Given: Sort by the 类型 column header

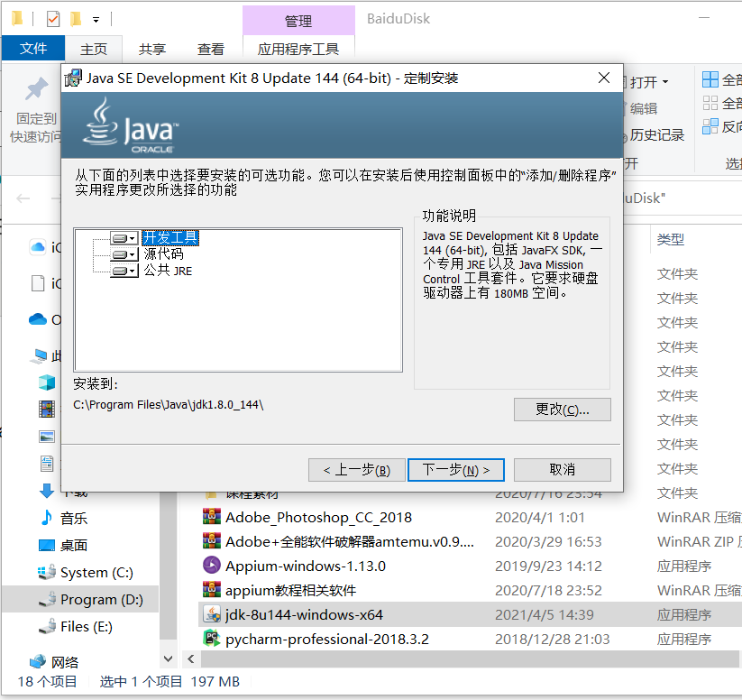Looking at the screenshot, I should point(671,239).
